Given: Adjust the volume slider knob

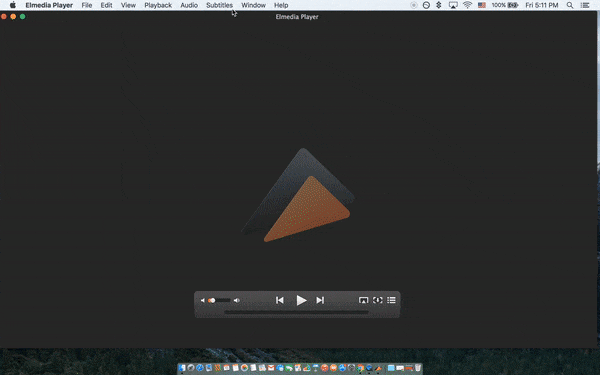Looking at the screenshot, I should [212, 300].
